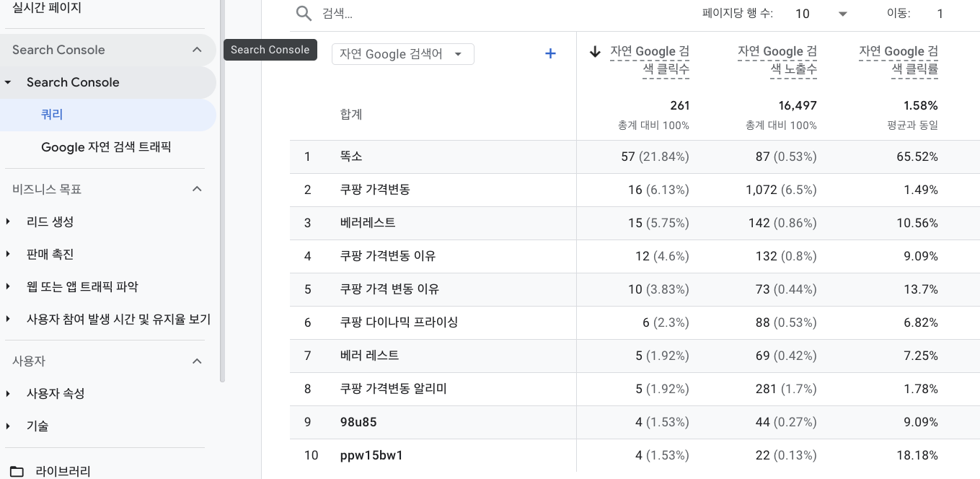
Task: Expand the 사용자 속성 item
Action: click(x=8, y=393)
